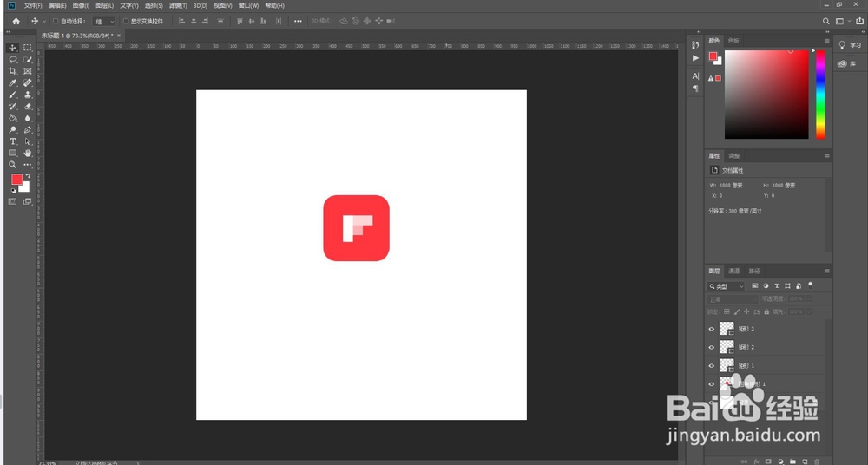
Task: Hide the 矩形 1 layer
Action: click(x=712, y=366)
